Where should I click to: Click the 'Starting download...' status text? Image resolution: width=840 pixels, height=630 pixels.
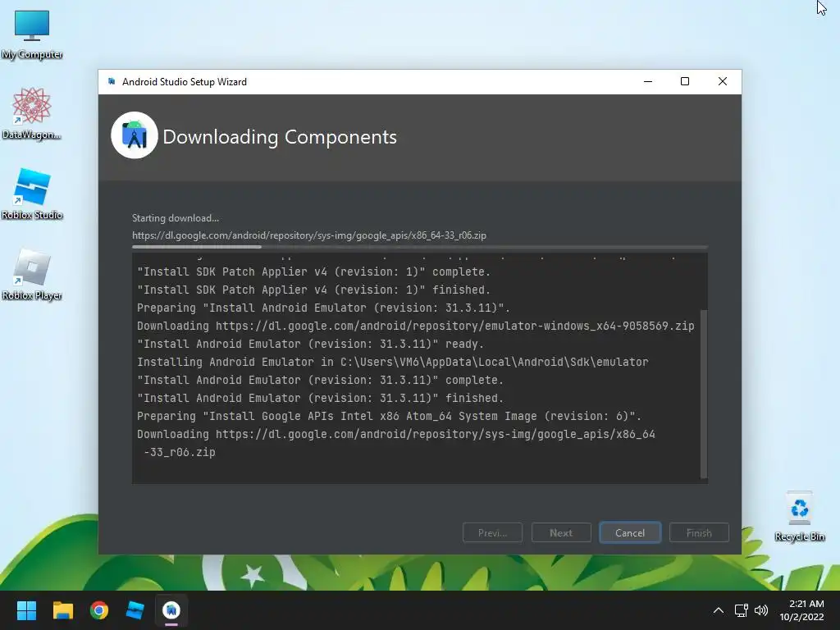click(x=176, y=218)
